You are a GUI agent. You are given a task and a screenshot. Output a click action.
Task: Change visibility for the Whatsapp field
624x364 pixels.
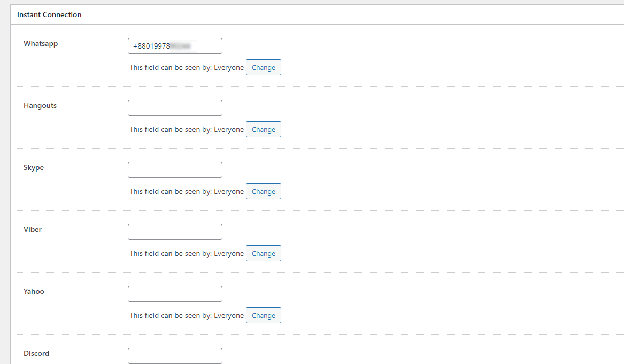pyautogui.click(x=264, y=68)
